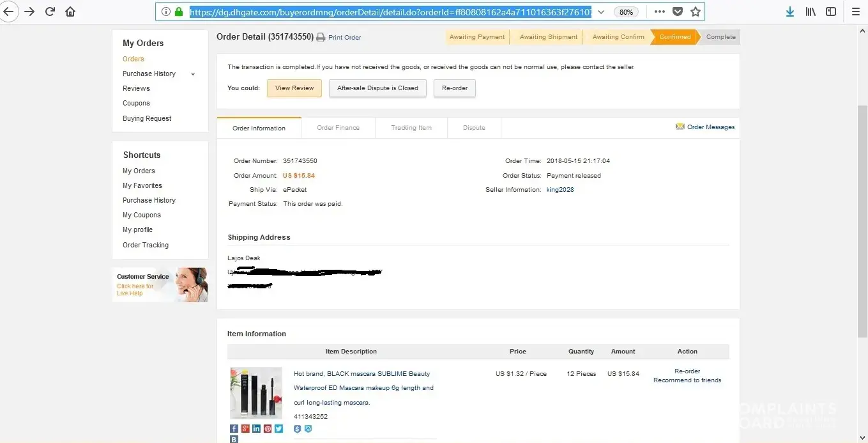The height and width of the screenshot is (443, 868).
Task: Click the order amount US $15.84 text
Action: click(299, 176)
